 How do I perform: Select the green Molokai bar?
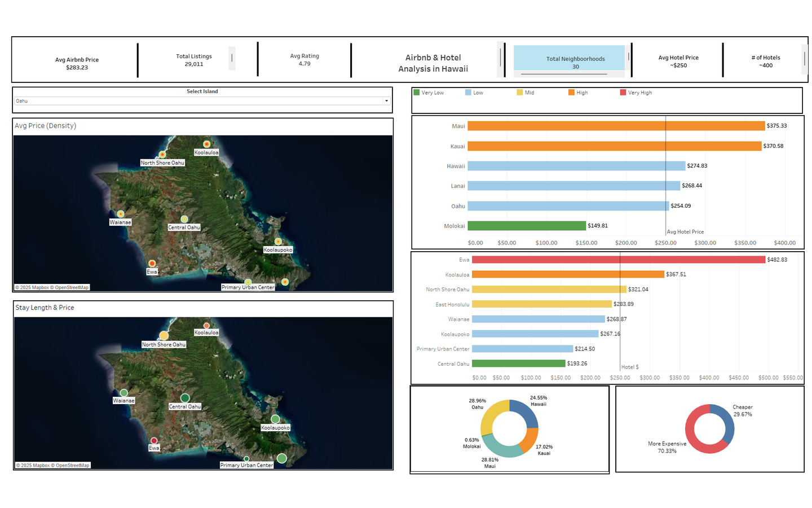click(x=527, y=226)
